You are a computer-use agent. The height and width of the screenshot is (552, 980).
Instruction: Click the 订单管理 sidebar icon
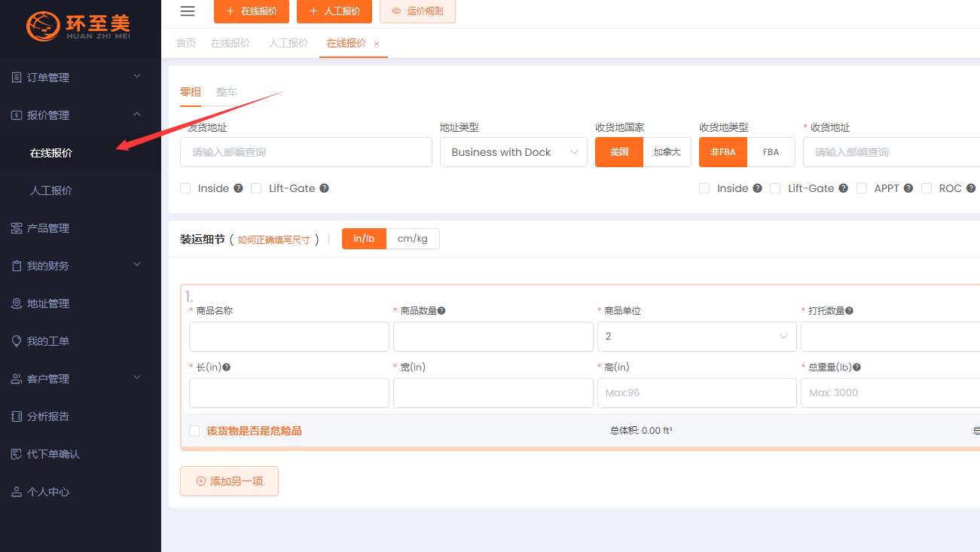click(x=17, y=78)
